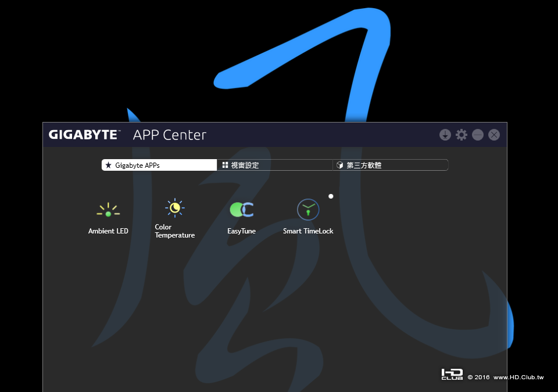Click the Ambient LED label
The width and height of the screenshot is (558, 392).
[108, 231]
